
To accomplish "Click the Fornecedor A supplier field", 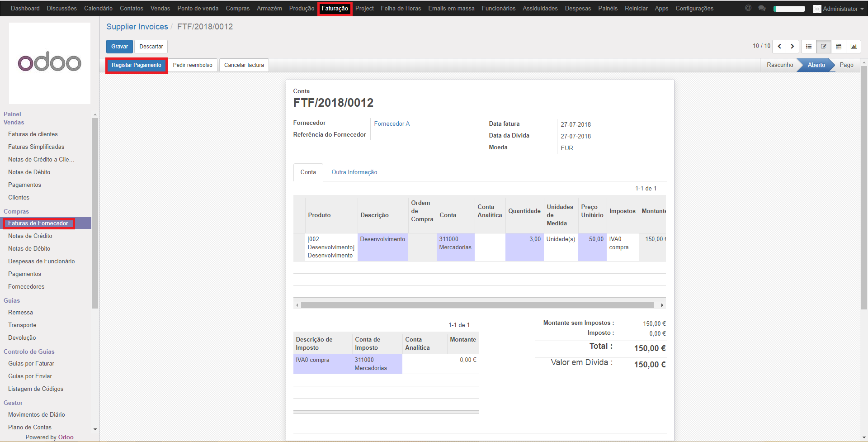I will coord(392,124).
